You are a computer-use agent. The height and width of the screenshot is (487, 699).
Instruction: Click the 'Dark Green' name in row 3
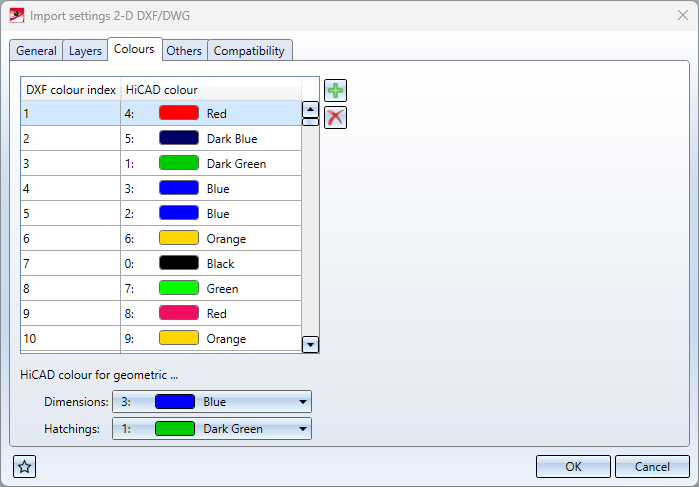point(236,164)
